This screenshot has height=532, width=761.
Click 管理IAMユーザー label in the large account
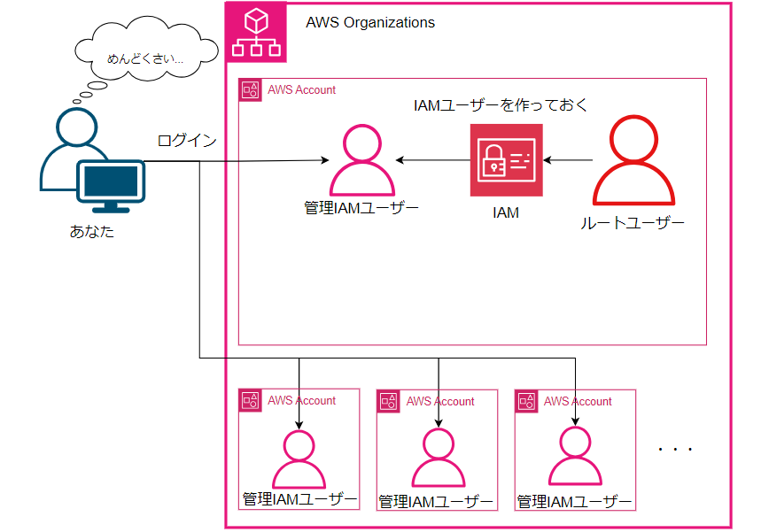[x=361, y=208]
